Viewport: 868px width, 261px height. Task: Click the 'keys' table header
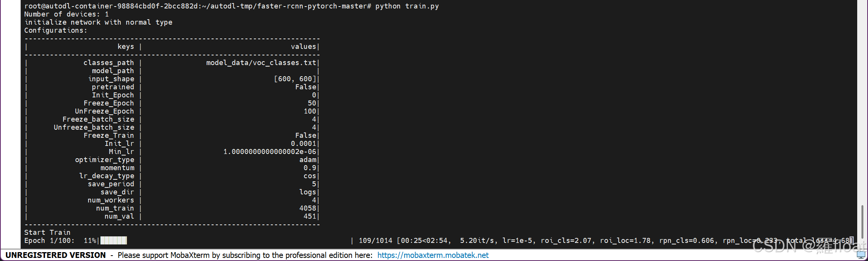[x=126, y=47]
